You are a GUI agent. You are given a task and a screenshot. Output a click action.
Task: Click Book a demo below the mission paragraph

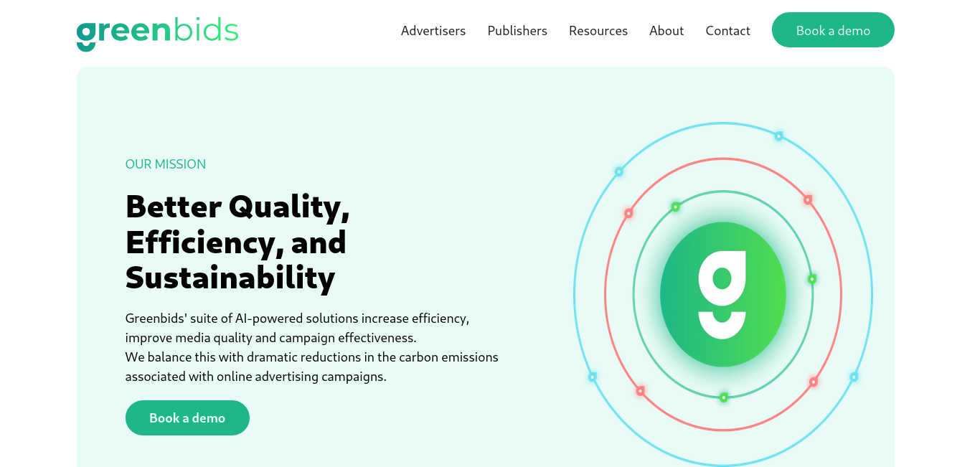[187, 418]
